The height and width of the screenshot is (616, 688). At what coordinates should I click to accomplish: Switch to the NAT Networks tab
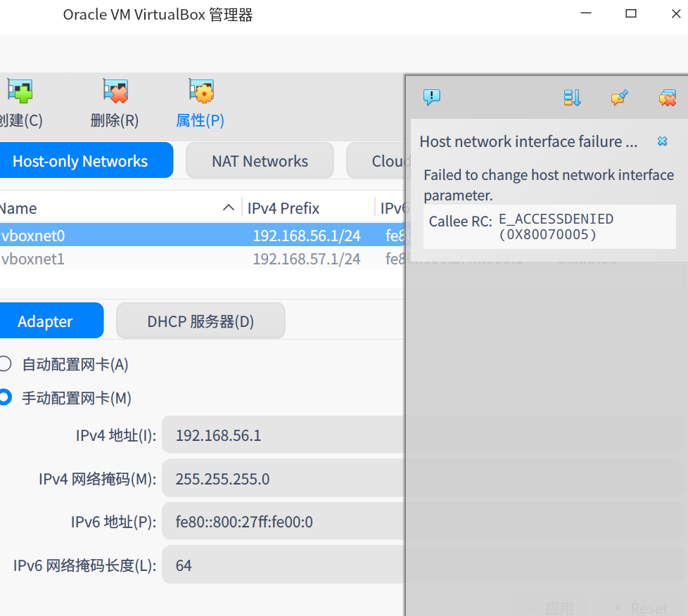260,160
